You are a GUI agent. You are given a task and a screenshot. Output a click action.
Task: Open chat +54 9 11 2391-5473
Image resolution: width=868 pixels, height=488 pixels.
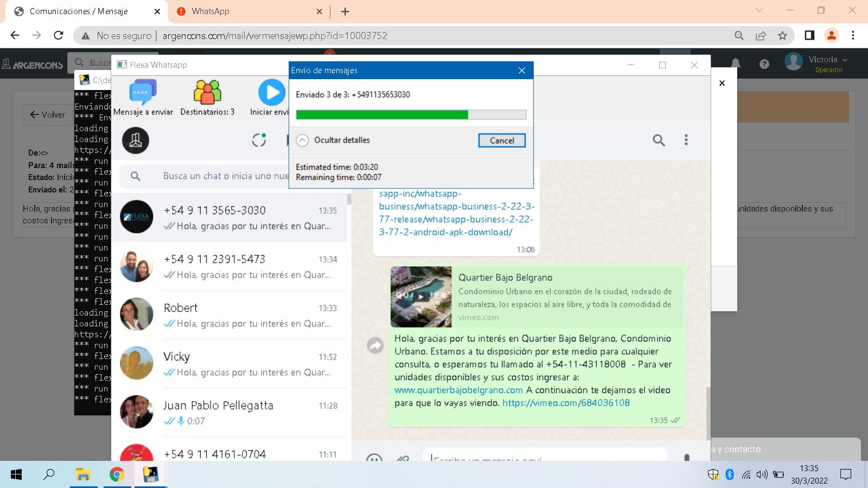229,266
